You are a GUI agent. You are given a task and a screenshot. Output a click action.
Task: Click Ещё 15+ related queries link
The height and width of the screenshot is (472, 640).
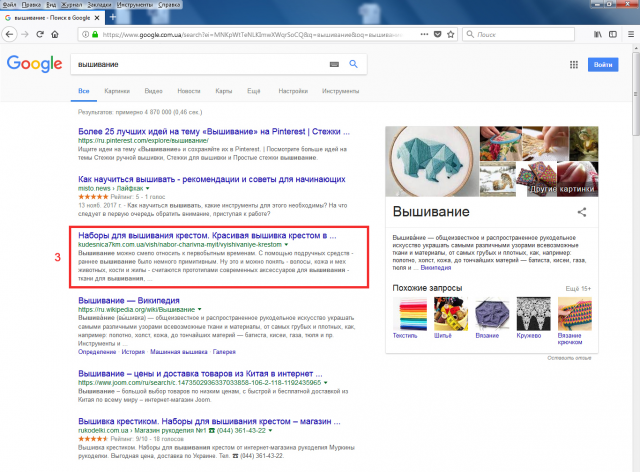[578, 288]
